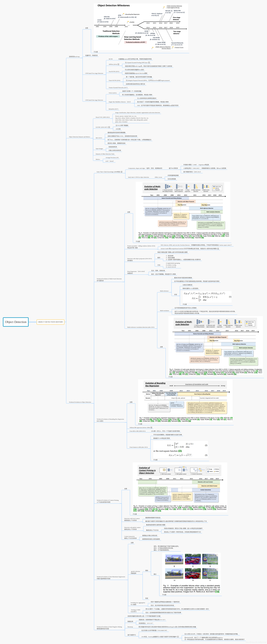Open the note icon after Spatial Pyramid Pooling layer

click(x=149, y=63)
